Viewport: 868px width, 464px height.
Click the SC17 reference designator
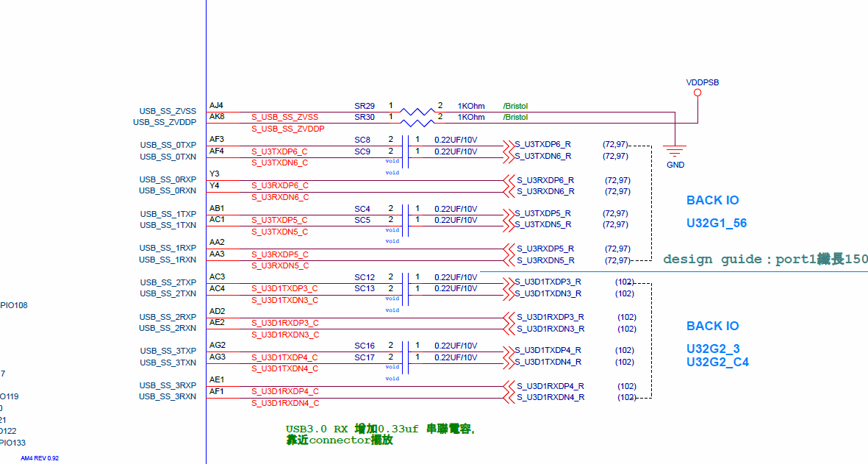[365, 357]
